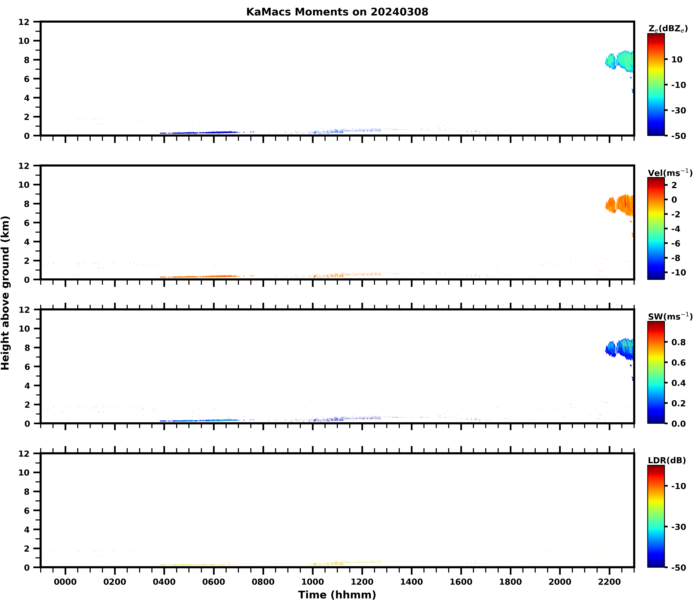The image size is (700, 608).
Task: Click the LDR(dB) colorbar title
Action: [x=667, y=460]
